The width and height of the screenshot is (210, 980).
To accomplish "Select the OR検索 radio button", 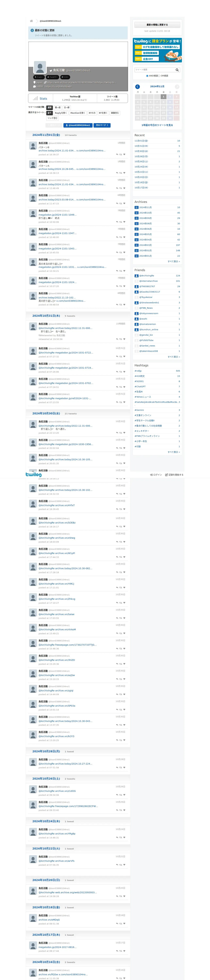I will tap(159, 76).
